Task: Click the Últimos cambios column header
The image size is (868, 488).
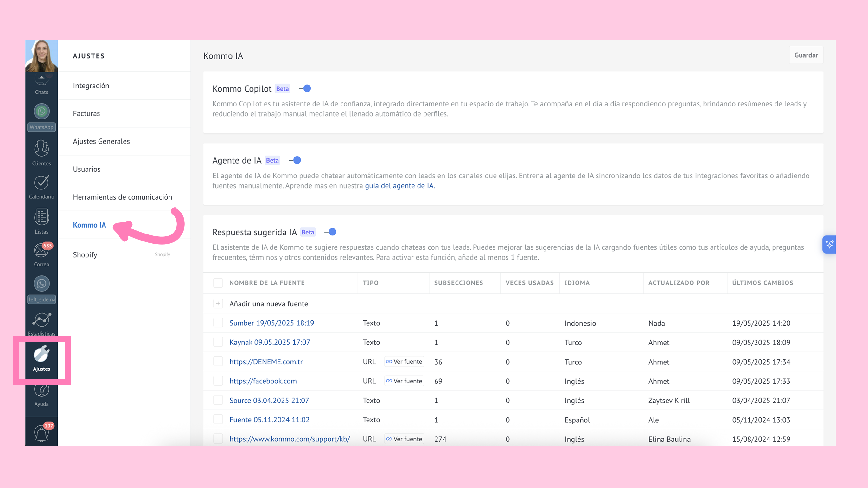Action: [763, 283]
